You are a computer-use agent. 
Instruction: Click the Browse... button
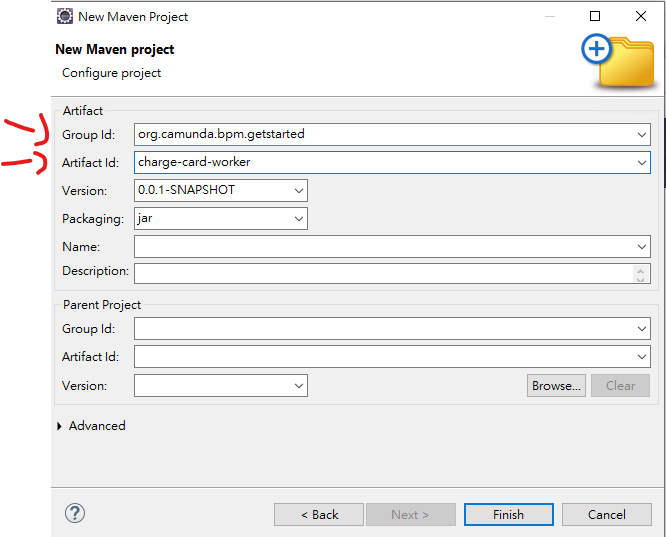pos(556,385)
